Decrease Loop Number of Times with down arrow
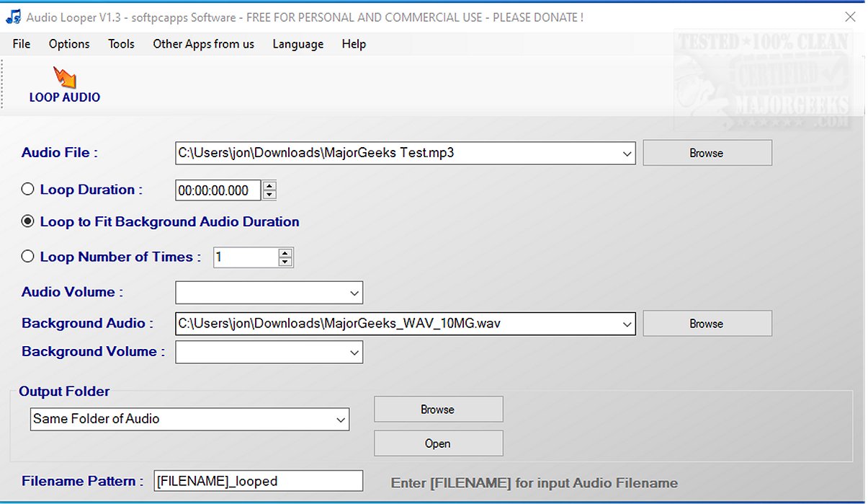 [285, 262]
